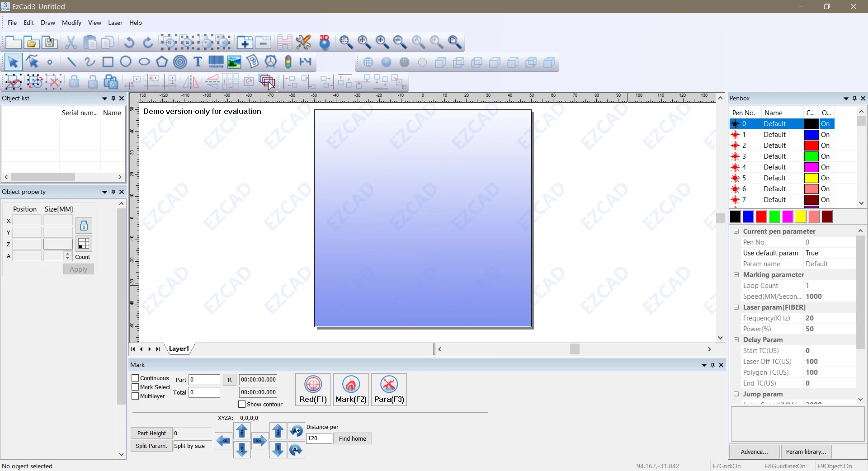Select the Rectangle drawing tool
868x471 pixels.
[108, 62]
